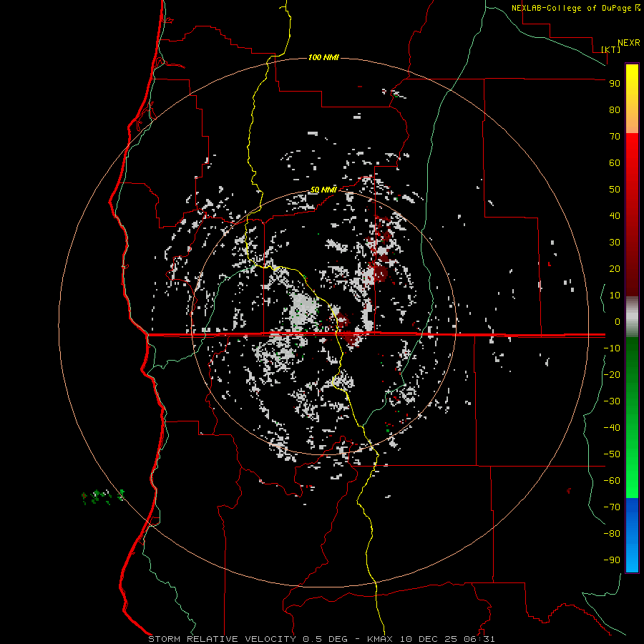Click the yellow top segment of color bar

click(632, 99)
